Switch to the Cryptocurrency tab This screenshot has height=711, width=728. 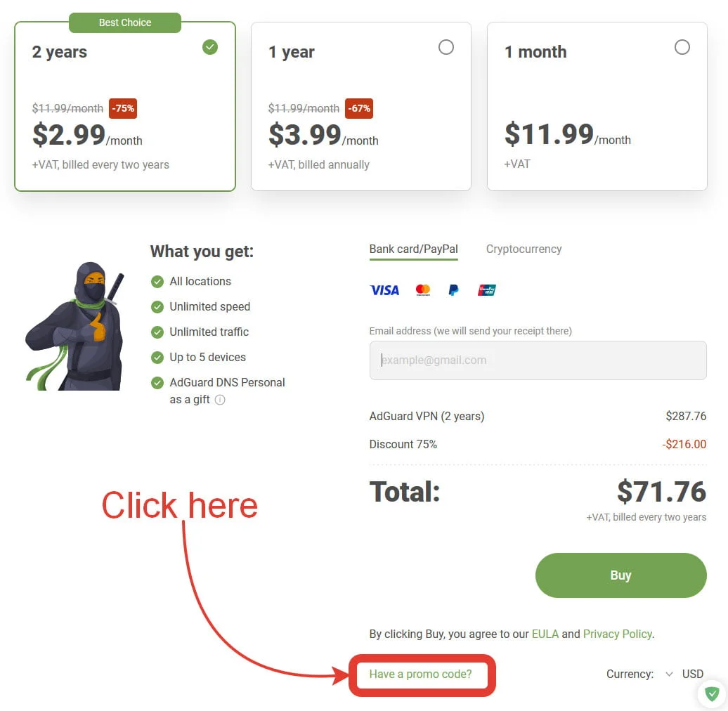[x=524, y=249]
